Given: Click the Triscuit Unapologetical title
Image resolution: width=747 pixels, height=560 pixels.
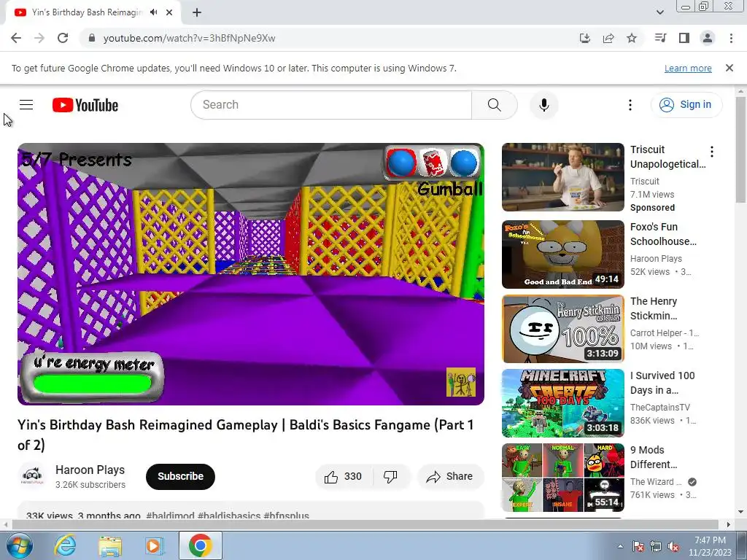Looking at the screenshot, I should (668, 157).
